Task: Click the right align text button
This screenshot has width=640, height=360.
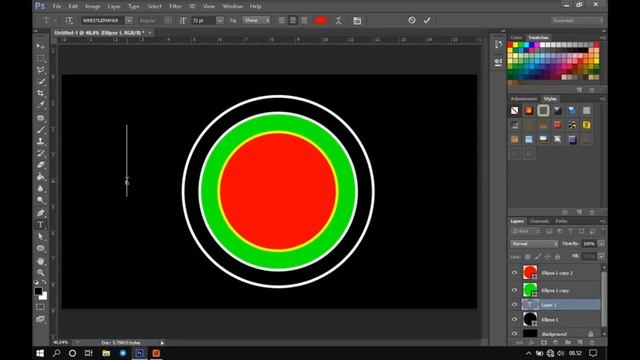Action: pyautogui.click(x=304, y=20)
